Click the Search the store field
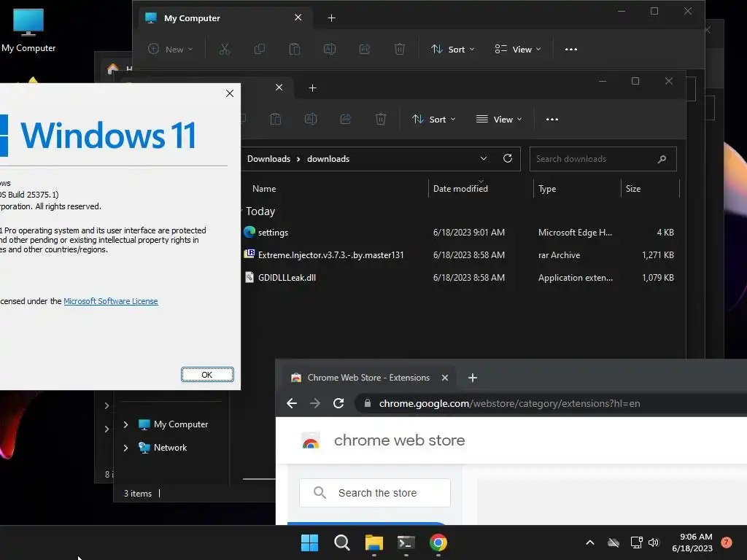Viewport: 747px width, 560px height. pyautogui.click(x=375, y=493)
